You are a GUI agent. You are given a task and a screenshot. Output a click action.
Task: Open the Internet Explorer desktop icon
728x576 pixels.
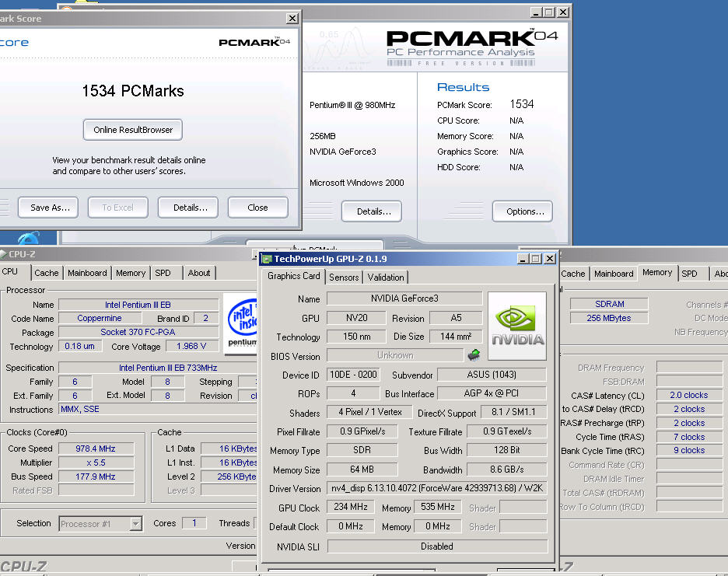(x=29, y=238)
